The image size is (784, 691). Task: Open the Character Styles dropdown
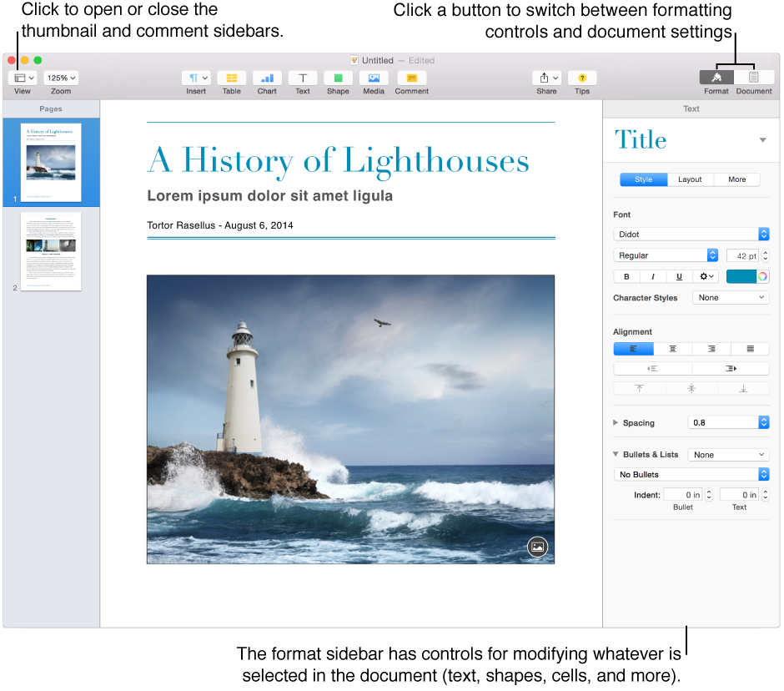(731, 297)
